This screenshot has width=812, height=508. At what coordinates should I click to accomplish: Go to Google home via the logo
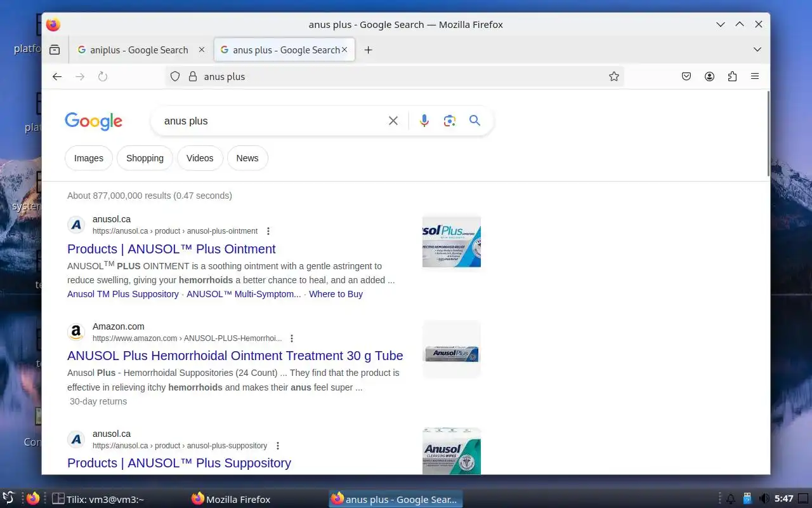[x=93, y=121]
